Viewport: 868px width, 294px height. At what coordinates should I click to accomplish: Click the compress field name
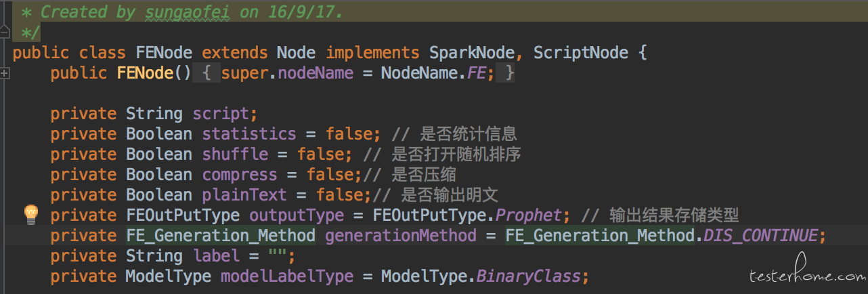(x=240, y=175)
